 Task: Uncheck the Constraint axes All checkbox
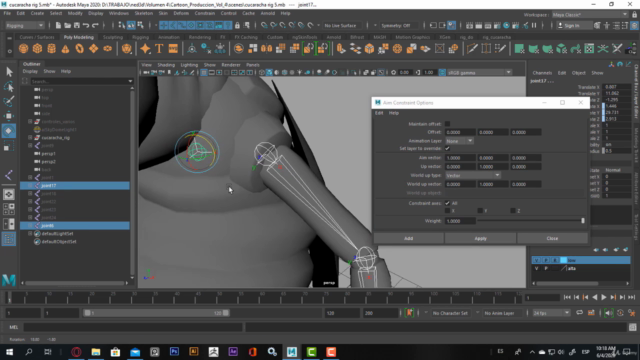tap(447, 203)
